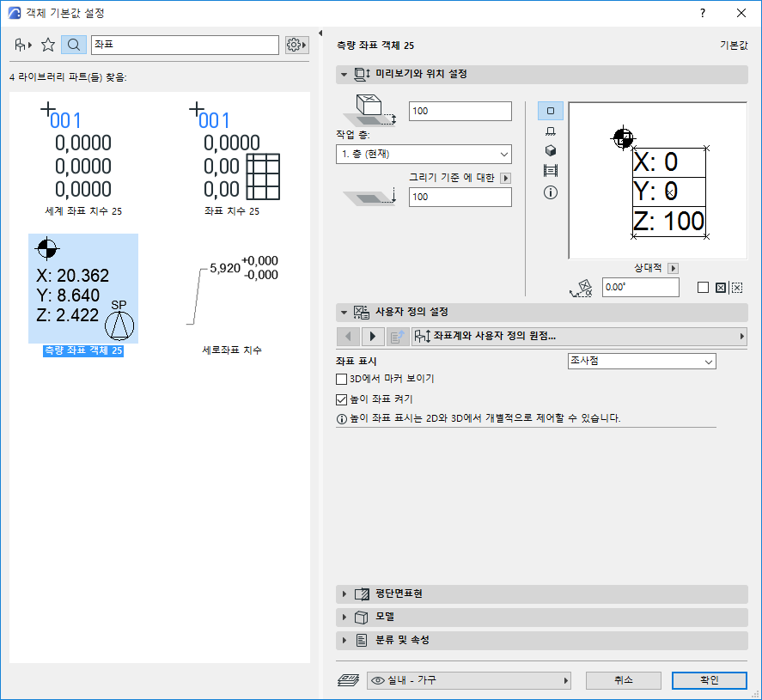Confirm settings with the 확인 button

pyautogui.click(x=710, y=679)
